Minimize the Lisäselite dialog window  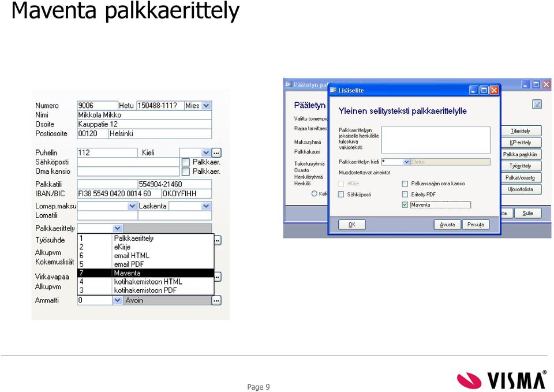tap(474, 91)
